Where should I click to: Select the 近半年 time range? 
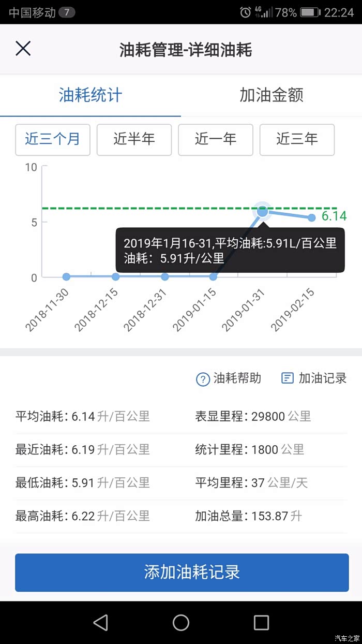[134, 139]
